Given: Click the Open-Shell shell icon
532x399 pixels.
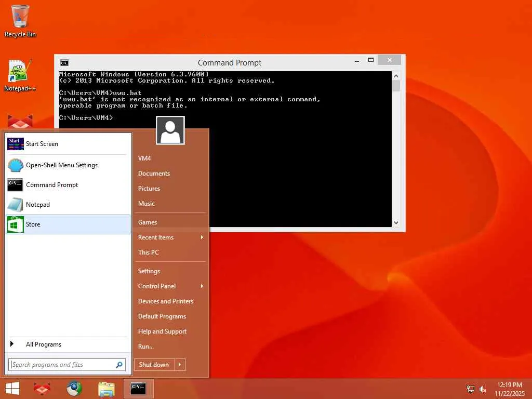Looking at the screenshot, I should pos(16,165).
